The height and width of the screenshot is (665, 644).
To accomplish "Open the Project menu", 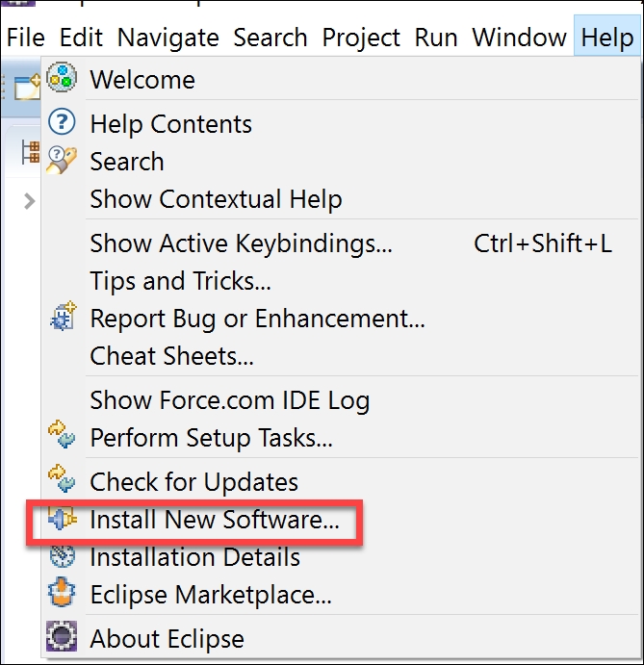I will pos(361,38).
